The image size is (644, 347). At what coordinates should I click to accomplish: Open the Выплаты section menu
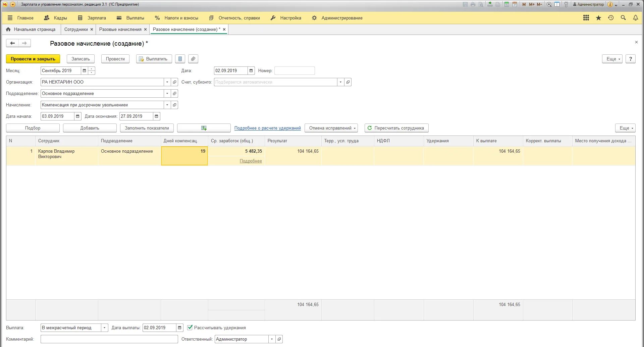[x=130, y=18]
